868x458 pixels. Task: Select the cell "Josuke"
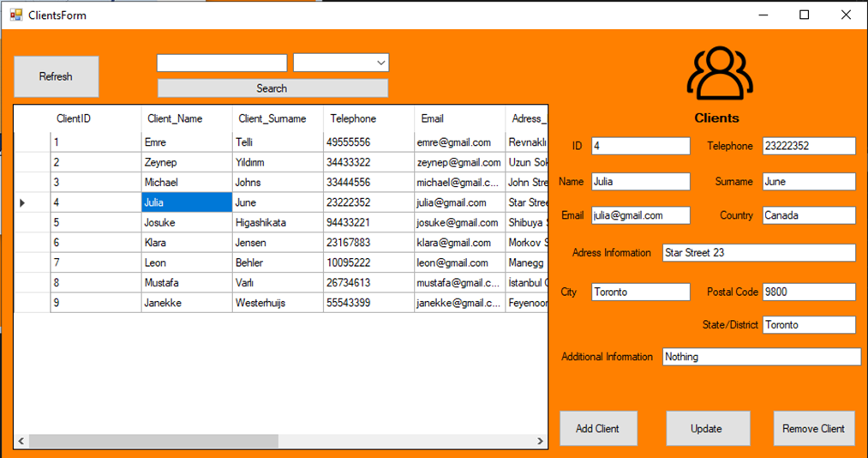click(187, 223)
